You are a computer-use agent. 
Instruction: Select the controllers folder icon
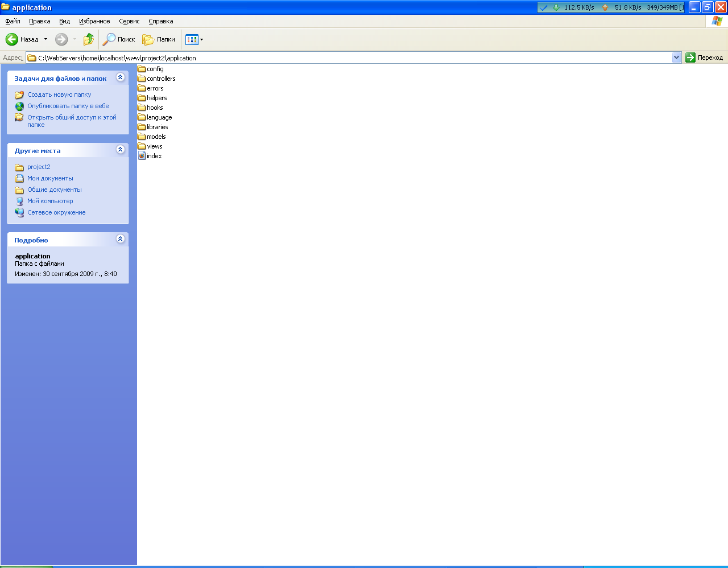click(142, 79)
